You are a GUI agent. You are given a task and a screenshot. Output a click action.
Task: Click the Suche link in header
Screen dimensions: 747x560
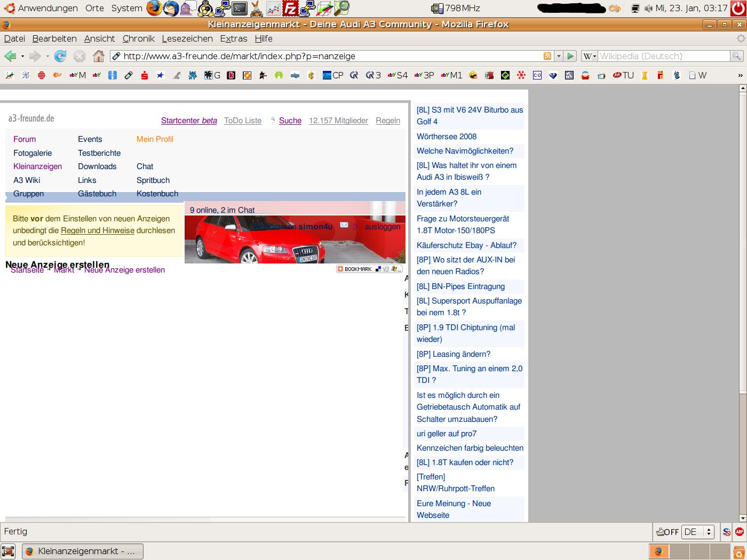pyautogui.click(x=290, y=121)
